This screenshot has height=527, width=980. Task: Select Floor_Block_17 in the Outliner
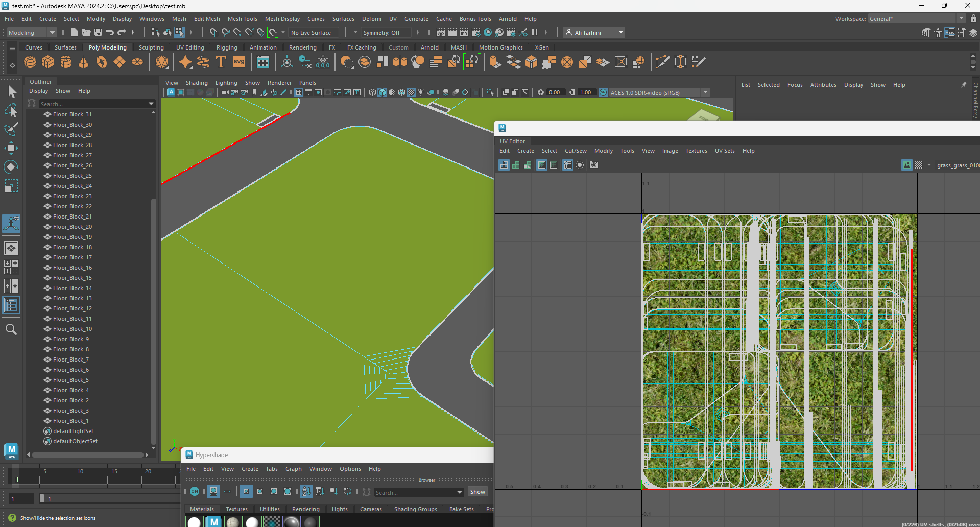coord(73,257)
